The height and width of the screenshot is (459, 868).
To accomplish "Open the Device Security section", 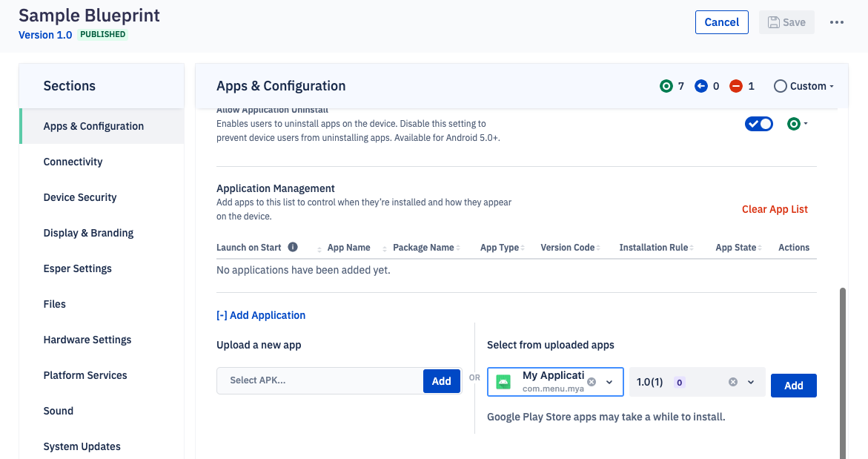I will click(80, 197).
